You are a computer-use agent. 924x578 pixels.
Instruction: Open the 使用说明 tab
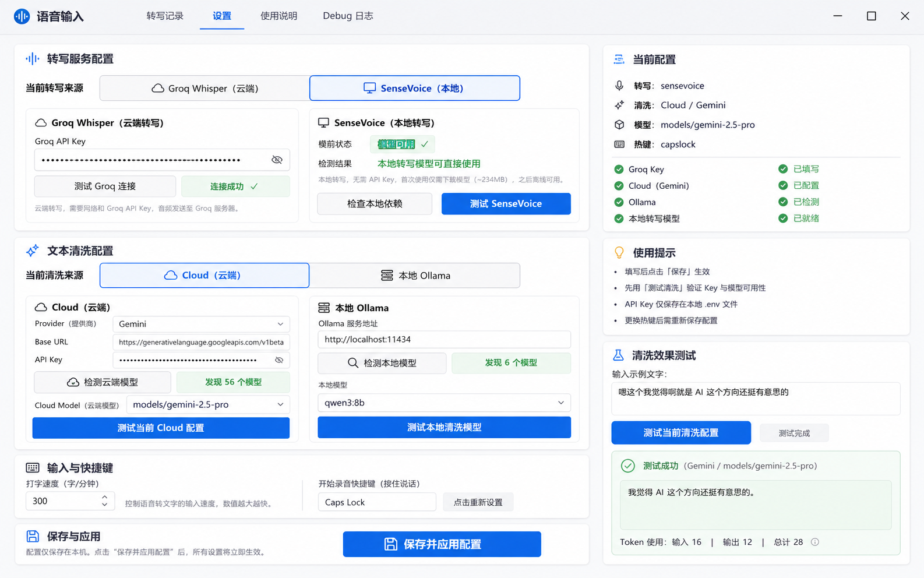click(278, 16)
